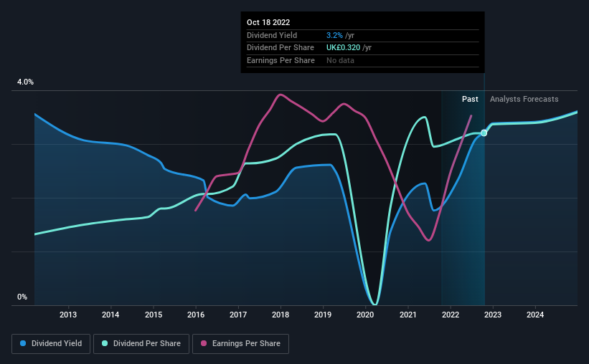Screen dimensions: 589x364
Task: Click the 2020 x-axis label
Action: (x=365, y=315)
